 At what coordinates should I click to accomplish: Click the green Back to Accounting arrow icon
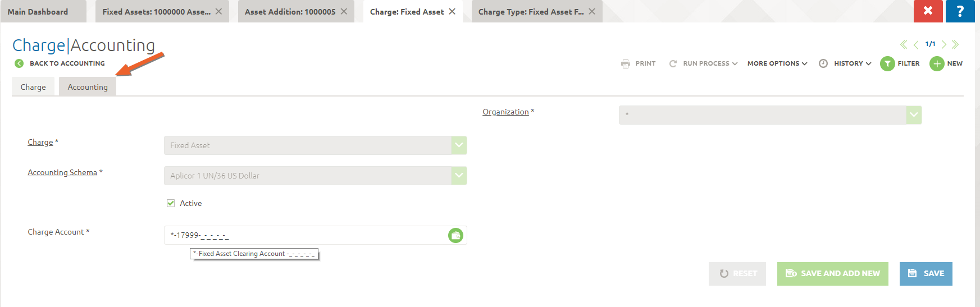(19, 63)
